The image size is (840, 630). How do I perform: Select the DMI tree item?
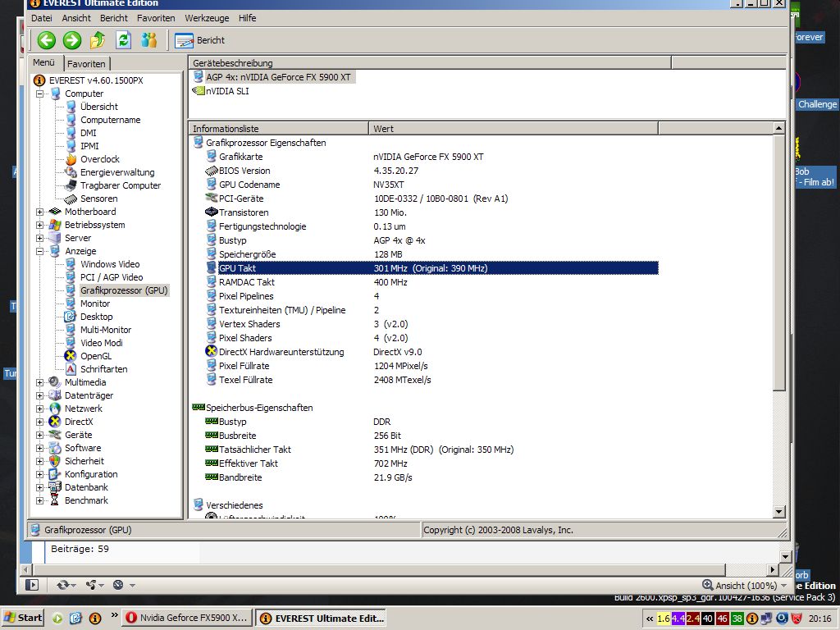[89, 133]
